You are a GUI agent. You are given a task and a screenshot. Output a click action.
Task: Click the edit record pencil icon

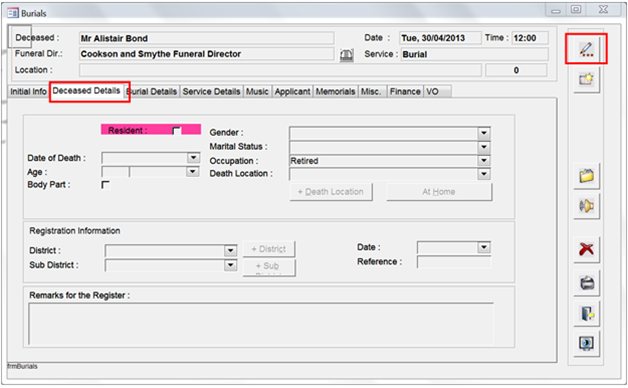(x=586, y=49)
